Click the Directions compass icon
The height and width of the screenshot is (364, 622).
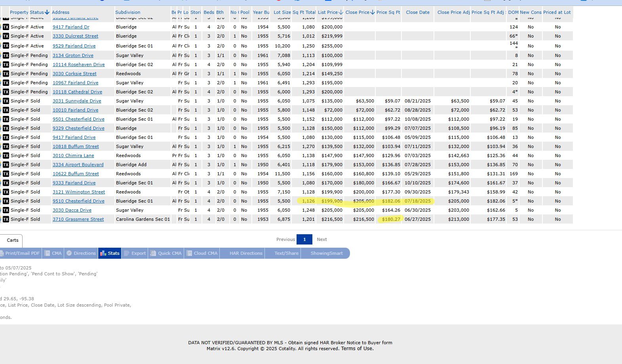click(69, 253)
